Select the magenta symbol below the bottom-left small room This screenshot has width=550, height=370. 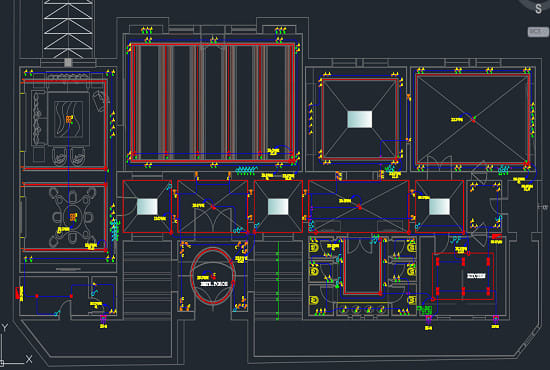103,319
